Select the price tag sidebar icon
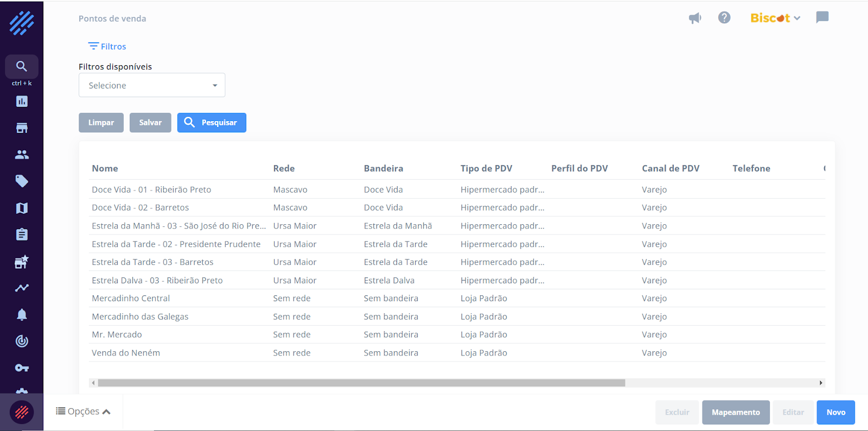Screen dimensions: 868x431 coord(22,181)
